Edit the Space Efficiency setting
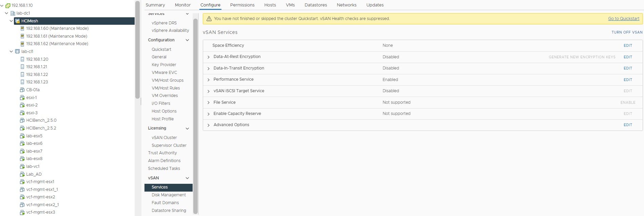Screen dimensions: 644x216 click(627, 45)
